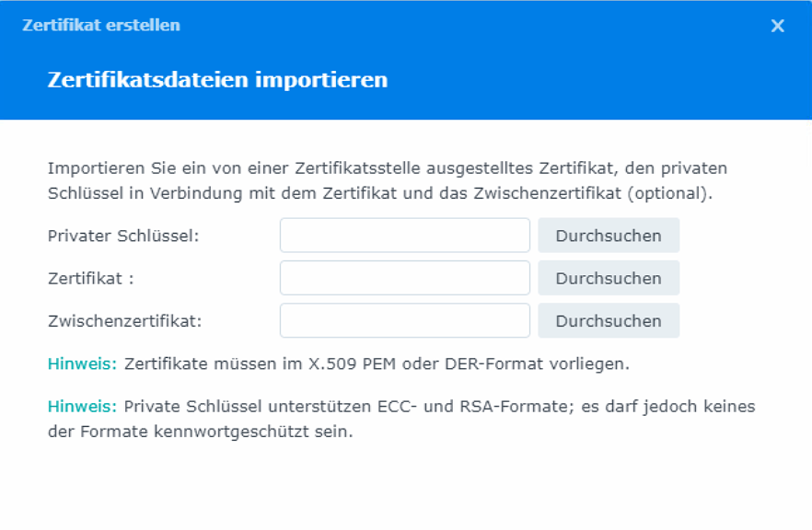Close the Zertifikat erstellen dialog

coord(778,26)
